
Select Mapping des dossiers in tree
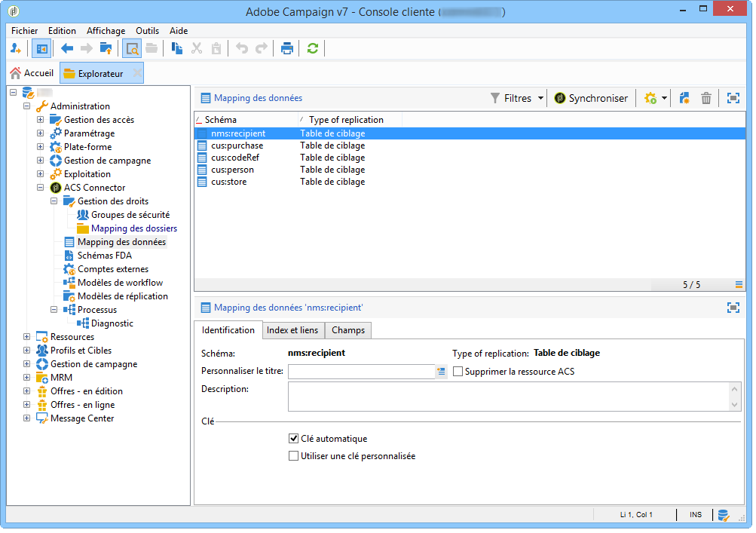click(x=134, y=228)
